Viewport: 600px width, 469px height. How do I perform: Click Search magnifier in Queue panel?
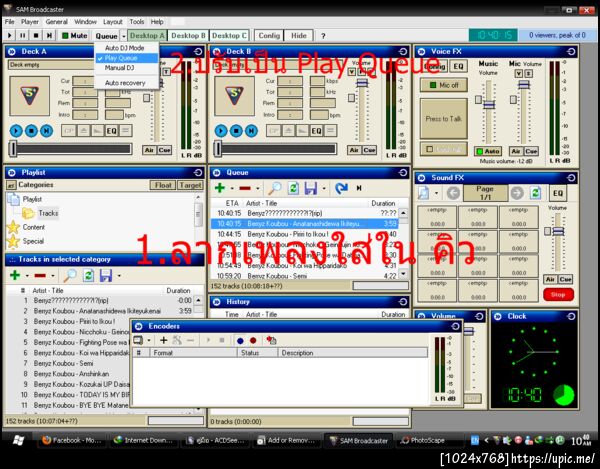(x=274, y=188)
